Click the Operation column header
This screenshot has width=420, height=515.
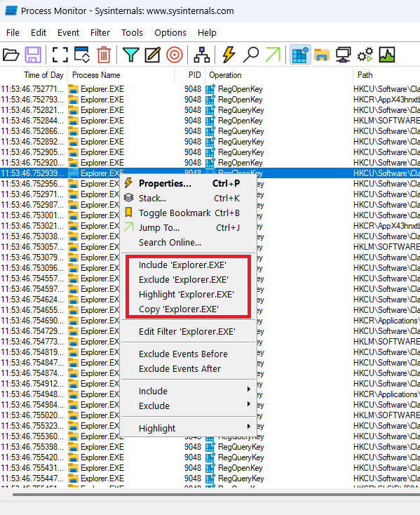[x=279, y=75]
